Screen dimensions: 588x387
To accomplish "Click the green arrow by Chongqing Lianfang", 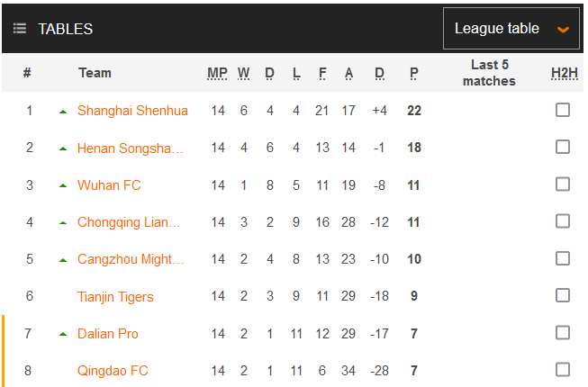I will (x=63, y=222).
